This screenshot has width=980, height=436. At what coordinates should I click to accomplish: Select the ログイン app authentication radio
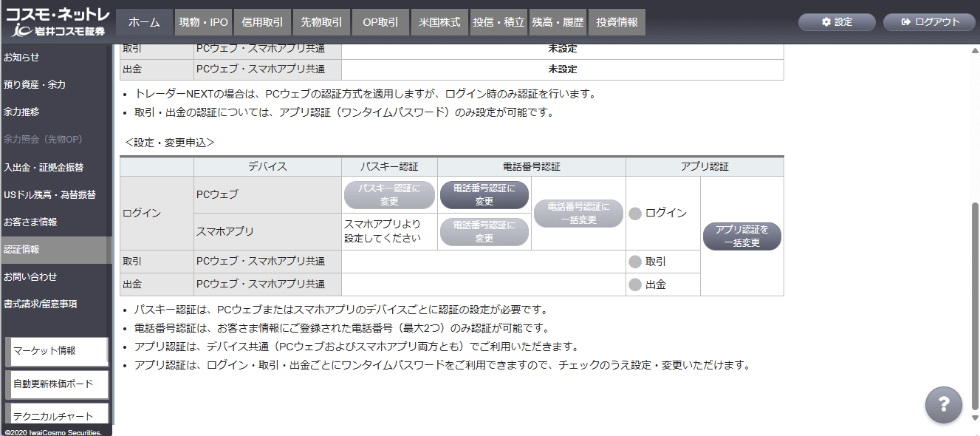[635, 214]
